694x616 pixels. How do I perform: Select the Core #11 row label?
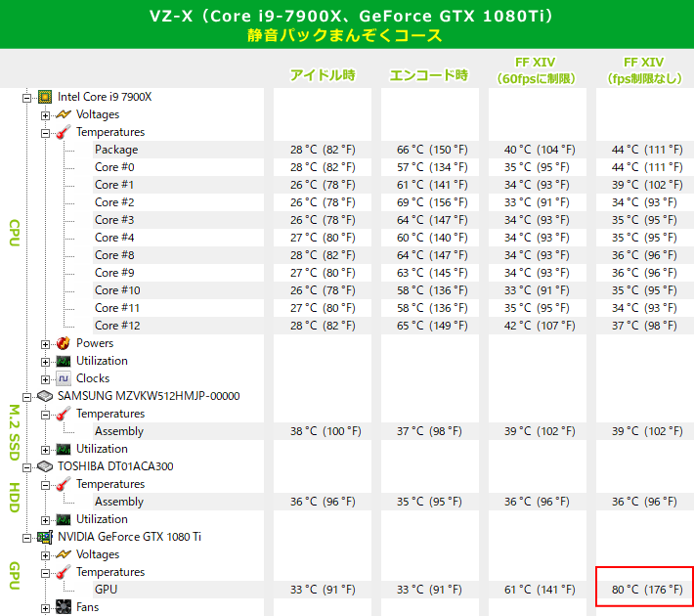(x=117, y=308)
